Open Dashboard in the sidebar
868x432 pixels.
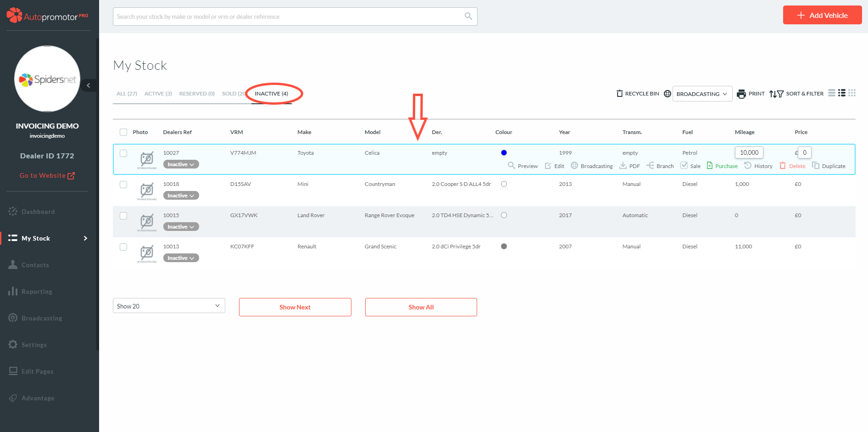[38, 212]
